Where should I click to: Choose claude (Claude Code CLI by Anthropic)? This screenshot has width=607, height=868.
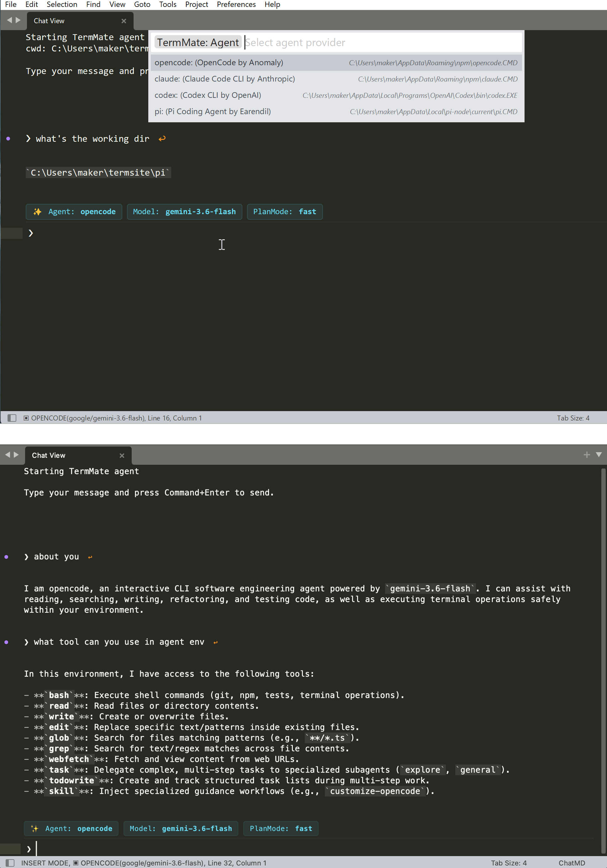click(336, 79)
